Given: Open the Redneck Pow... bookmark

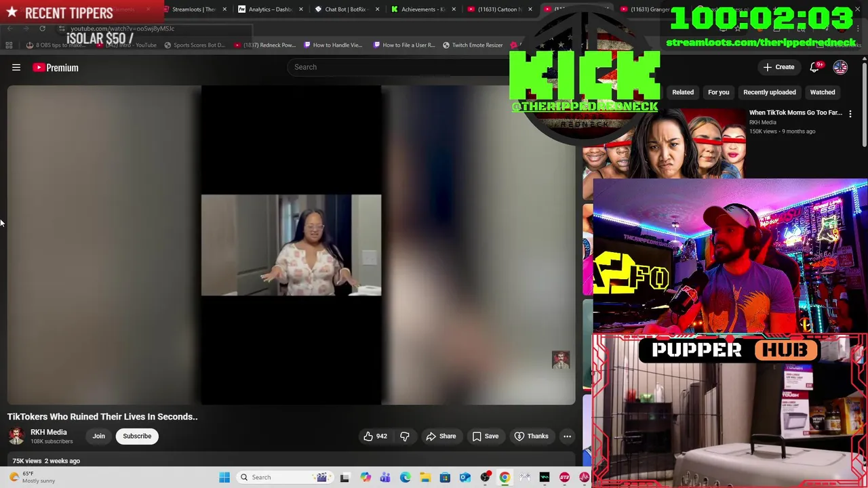Looking at the screenshot, I should [264, 45].
